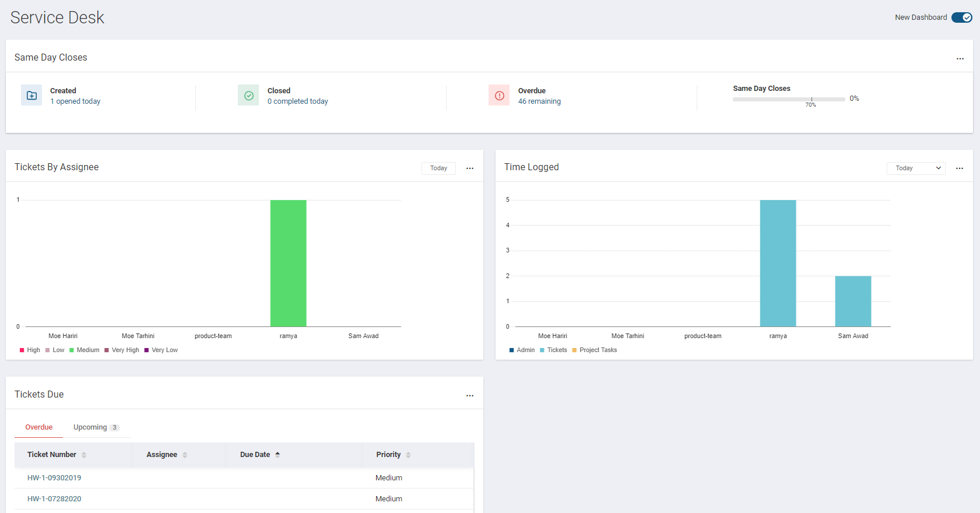Toggle the New Dashboard switch
This screenshot has height=513, width=980.
[961, 17]
